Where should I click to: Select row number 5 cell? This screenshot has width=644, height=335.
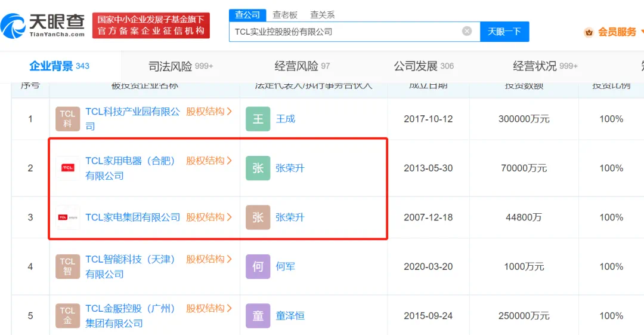(x=30, y=316)
